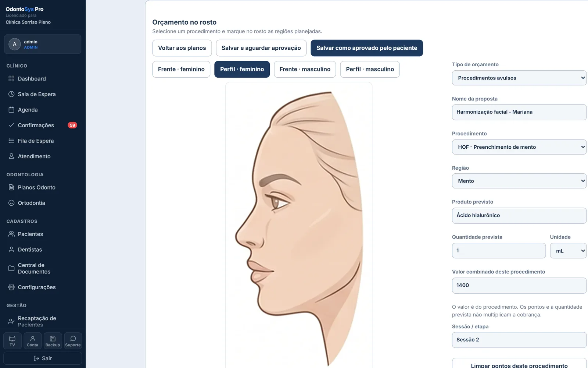Click the Sair logout button
Screen dimensions: 588x368
click(x=43, y=358)
